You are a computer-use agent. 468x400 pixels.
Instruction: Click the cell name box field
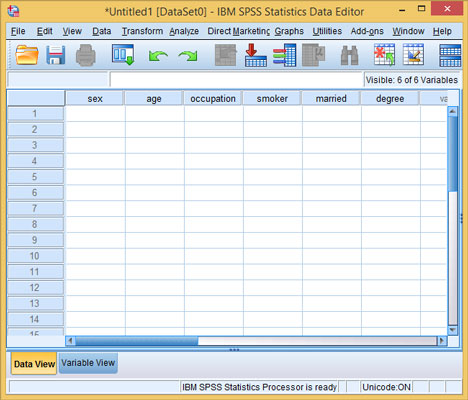(x=58, y=80)
